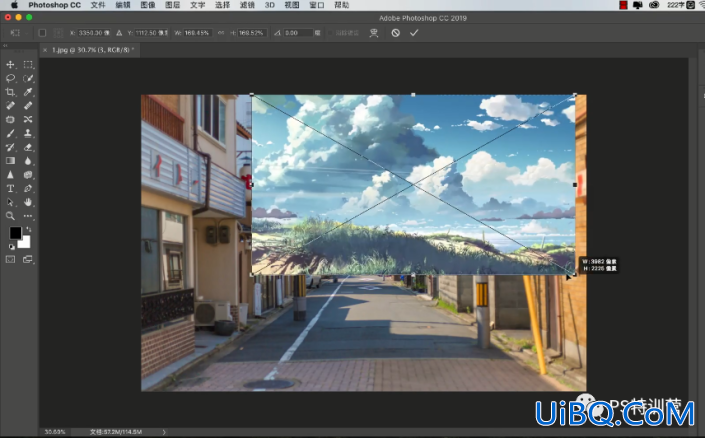Open the 文件 (File) menu
This screenshot has width=705, height=438.
[98, 5]
